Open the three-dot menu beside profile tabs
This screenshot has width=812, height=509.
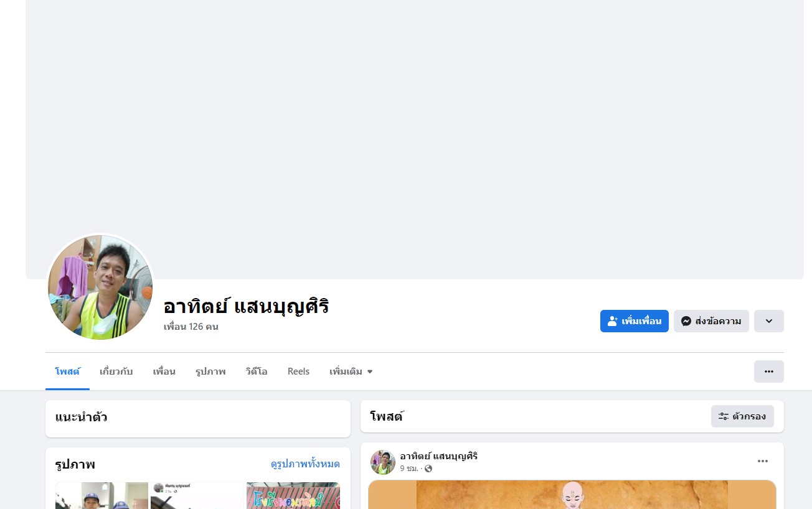click(x=769, y=371)
